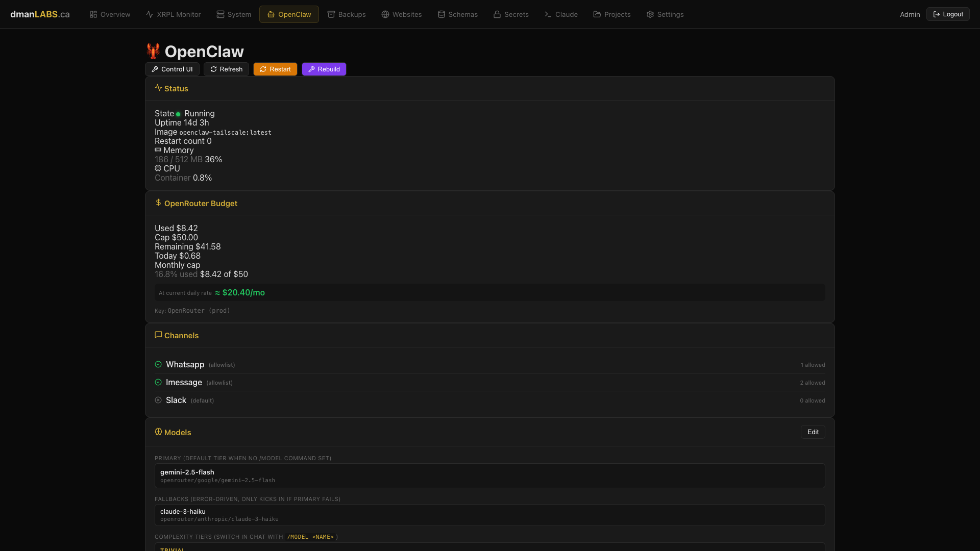Click the database icon on Schemas tab

pos(442,14)
